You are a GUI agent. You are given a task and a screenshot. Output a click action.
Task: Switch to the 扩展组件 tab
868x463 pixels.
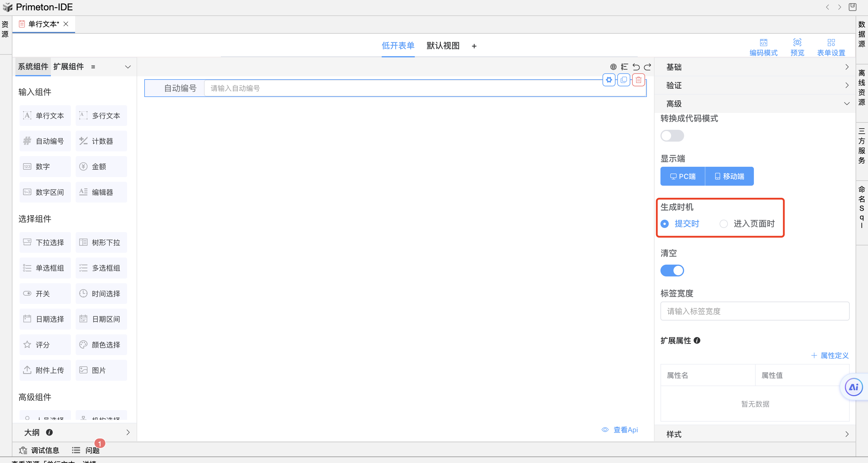tap(68, 67)
